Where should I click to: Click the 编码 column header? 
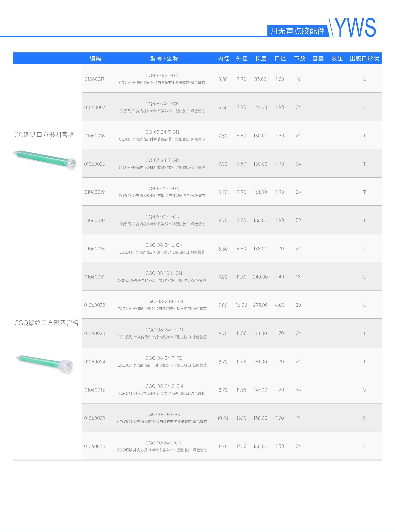tap(95, 58)
